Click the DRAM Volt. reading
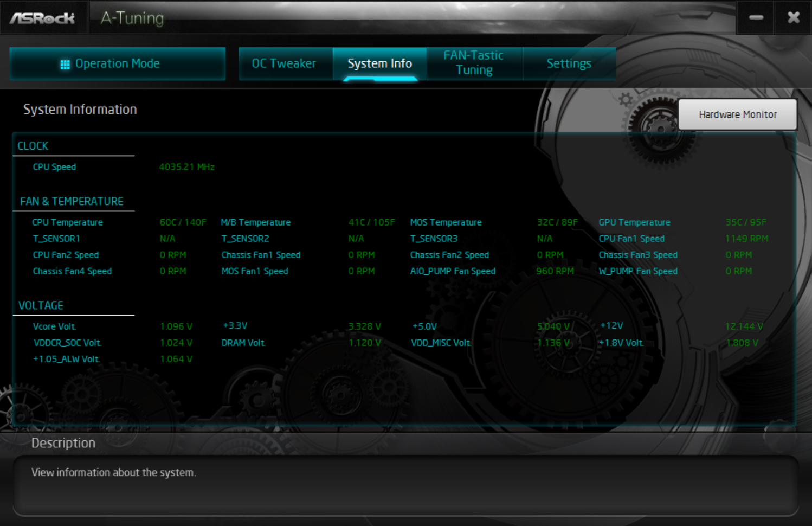The image size is (812, 526). [364, 342]
